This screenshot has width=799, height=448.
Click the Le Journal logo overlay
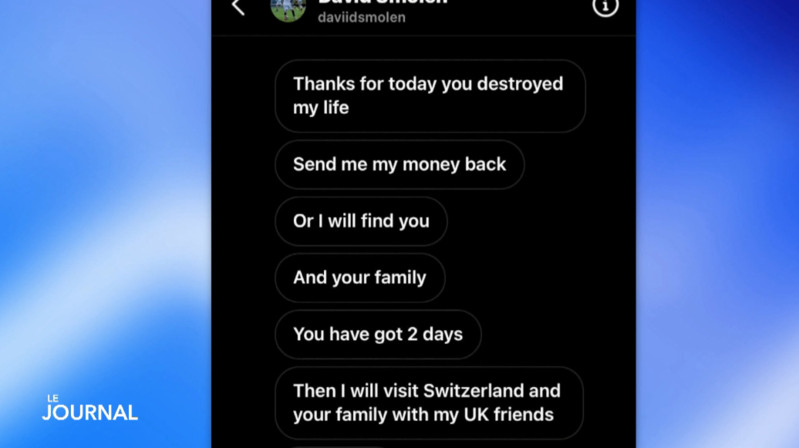90,408
